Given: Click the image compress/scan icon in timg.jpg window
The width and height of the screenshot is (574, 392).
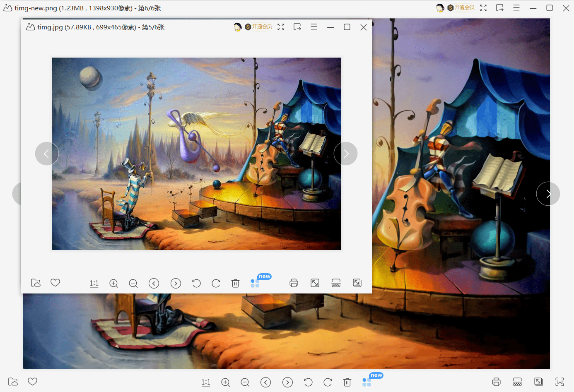Looking at the screenshot, I should click(336, 283).
